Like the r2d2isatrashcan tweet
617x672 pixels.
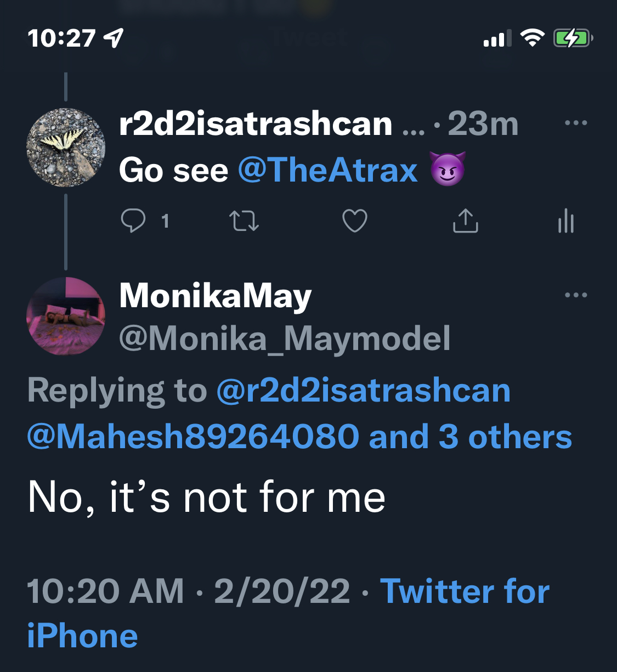[x=355, y=221]
